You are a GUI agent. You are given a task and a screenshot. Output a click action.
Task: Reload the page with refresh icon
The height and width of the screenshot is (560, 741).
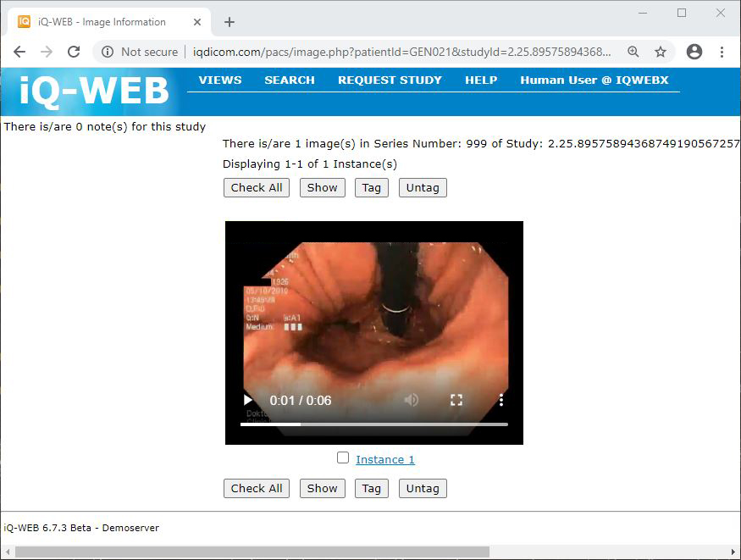pos(74,52)
